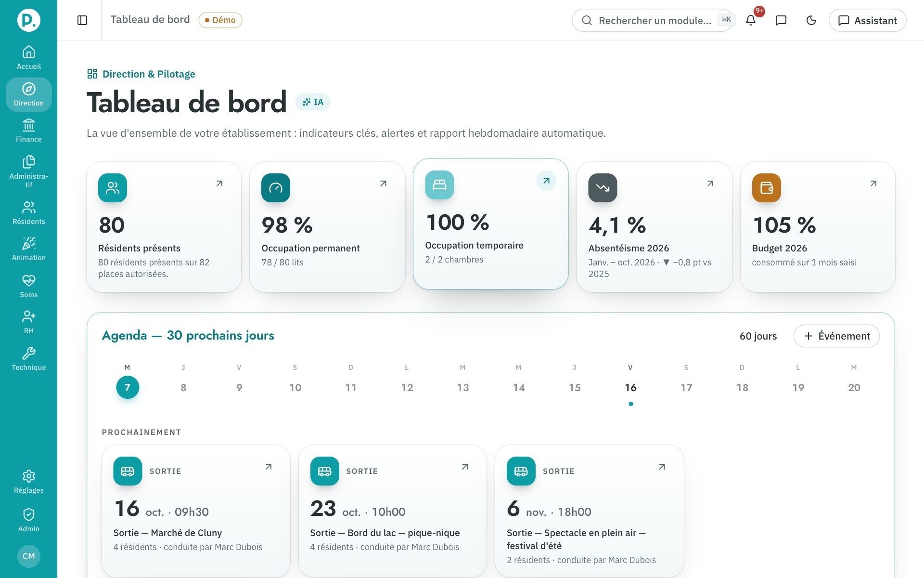Click the Direction & Pilotage breadcrumb link

pos(141,74)
